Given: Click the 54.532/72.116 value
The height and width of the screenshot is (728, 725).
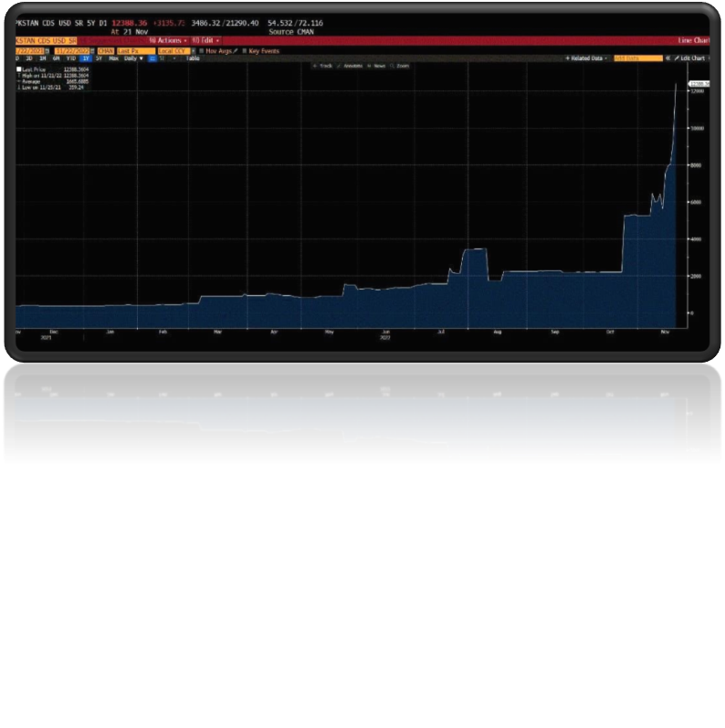Looking at the screenshot, I should 295,23.
